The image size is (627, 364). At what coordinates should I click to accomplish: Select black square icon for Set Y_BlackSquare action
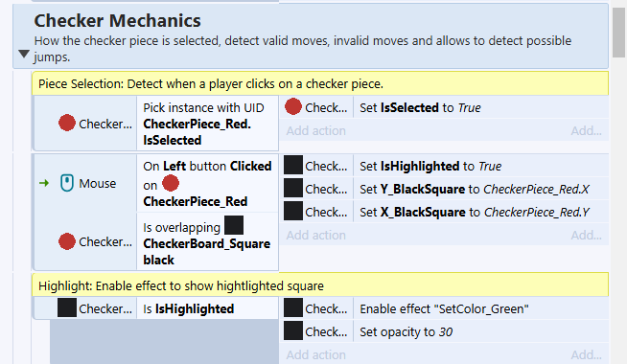pos(293,188)
